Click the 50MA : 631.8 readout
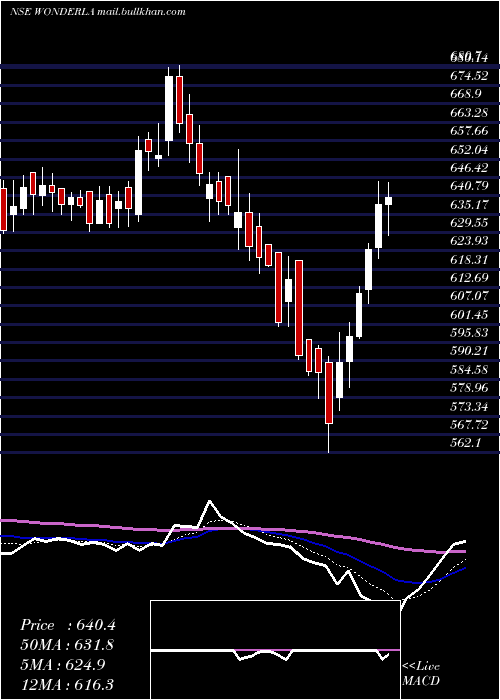The image size is (500, 700). coord(67,645)
